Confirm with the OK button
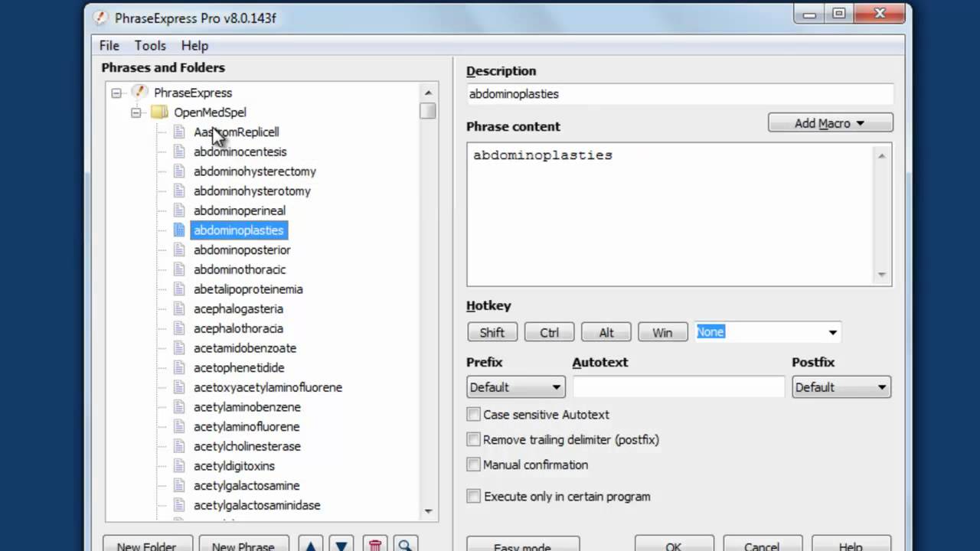980x551 pixels. 674,545
